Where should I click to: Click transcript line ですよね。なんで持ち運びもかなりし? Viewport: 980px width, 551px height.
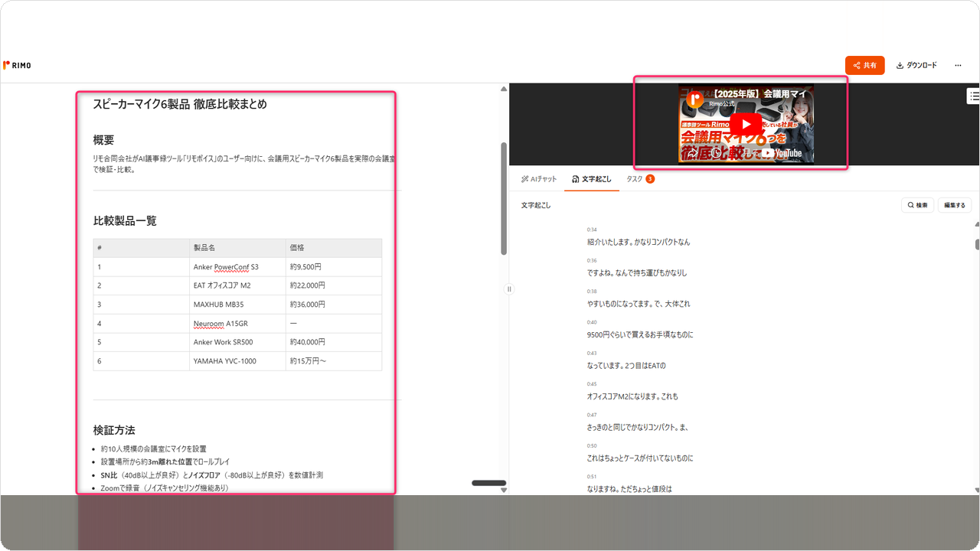coord(637,272)
